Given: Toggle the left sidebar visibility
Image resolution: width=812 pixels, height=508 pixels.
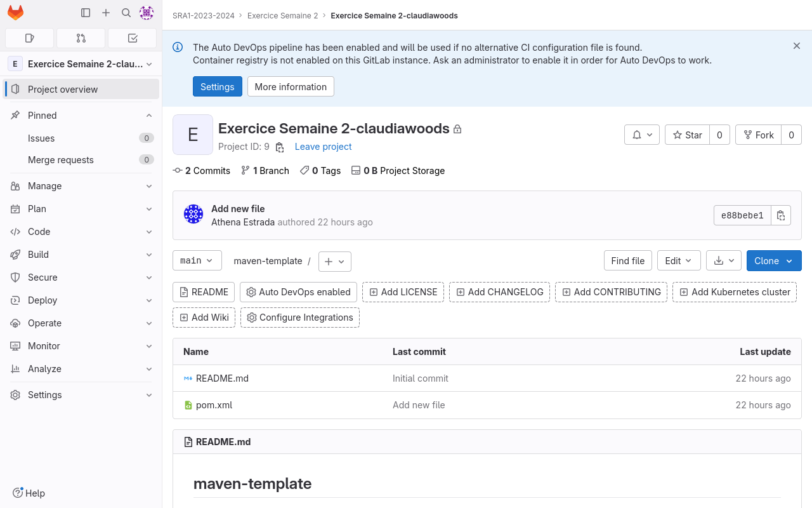Looking at the screenshot, I should click(86, 12).
